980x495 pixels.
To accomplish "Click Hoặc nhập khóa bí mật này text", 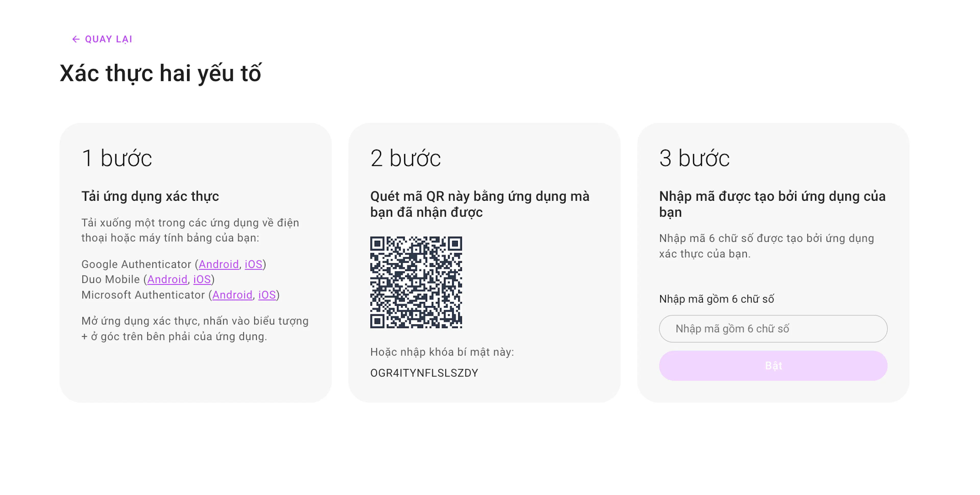I will [442, 352].
